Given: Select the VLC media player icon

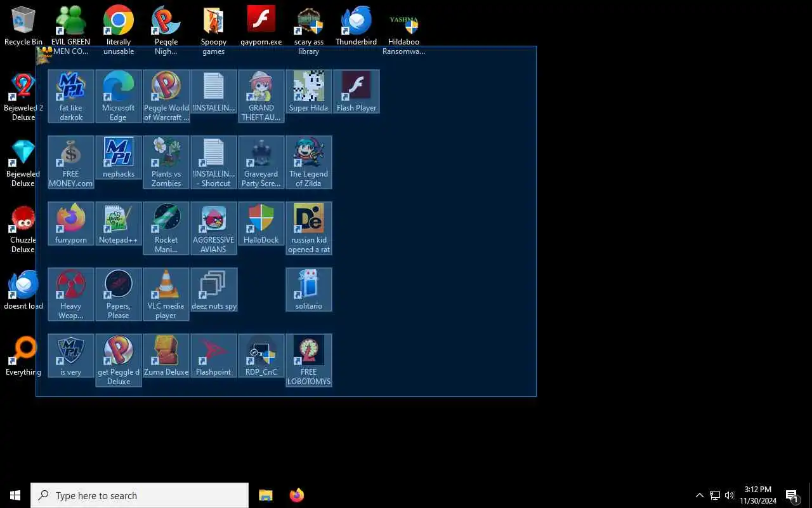Looking at the screenshot, I should 166,294.
